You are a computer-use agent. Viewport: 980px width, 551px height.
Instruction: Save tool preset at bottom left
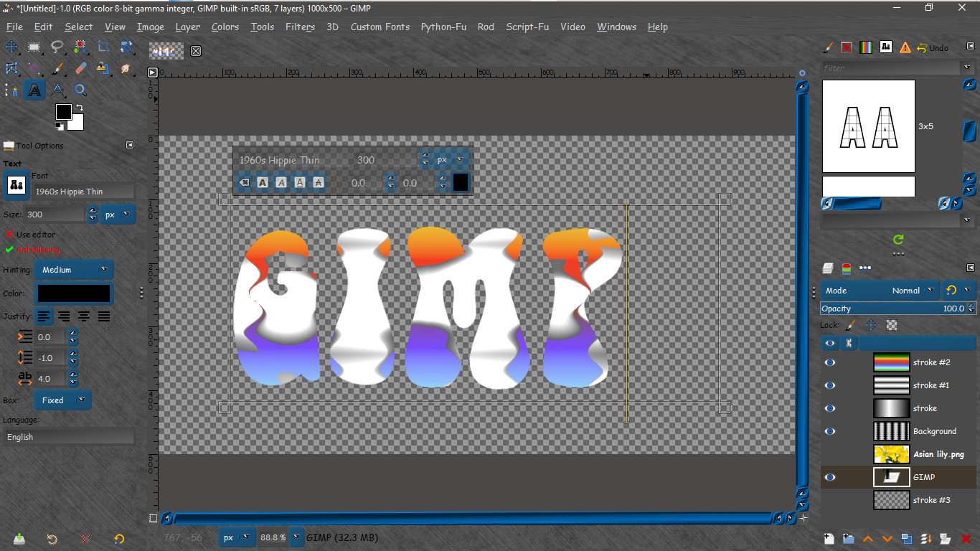(x=19, y=539)
